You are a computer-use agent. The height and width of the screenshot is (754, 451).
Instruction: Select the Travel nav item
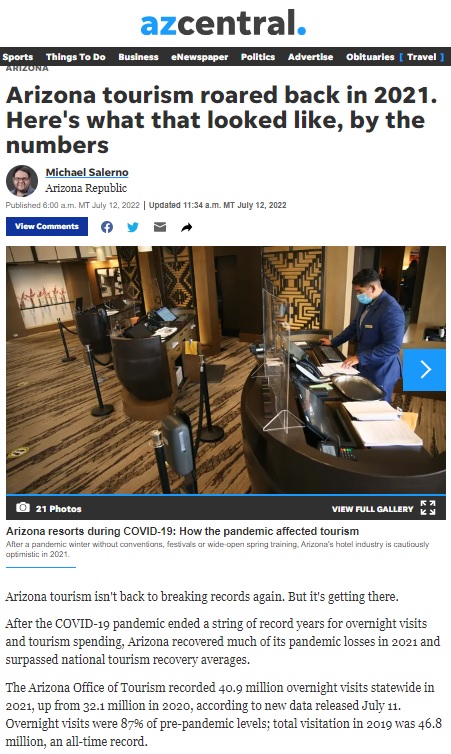[422, 57]
